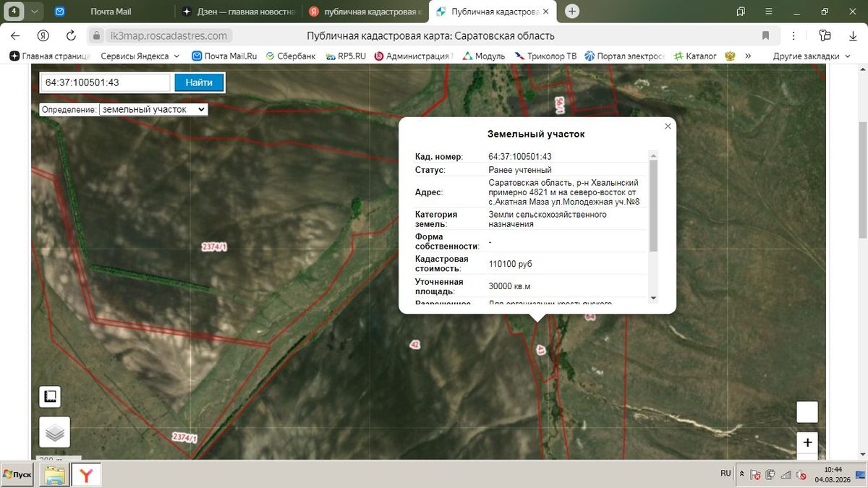This screenshot has height=488, width=868.
Task: Open the browser extensions icon
Action: 825,35
